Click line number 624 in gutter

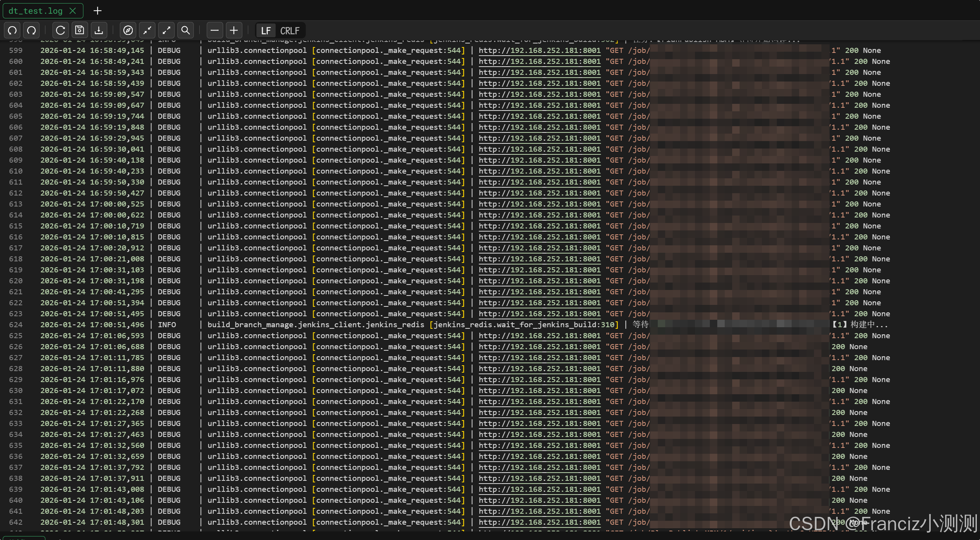pyautogui.click(x=16, y=325)
